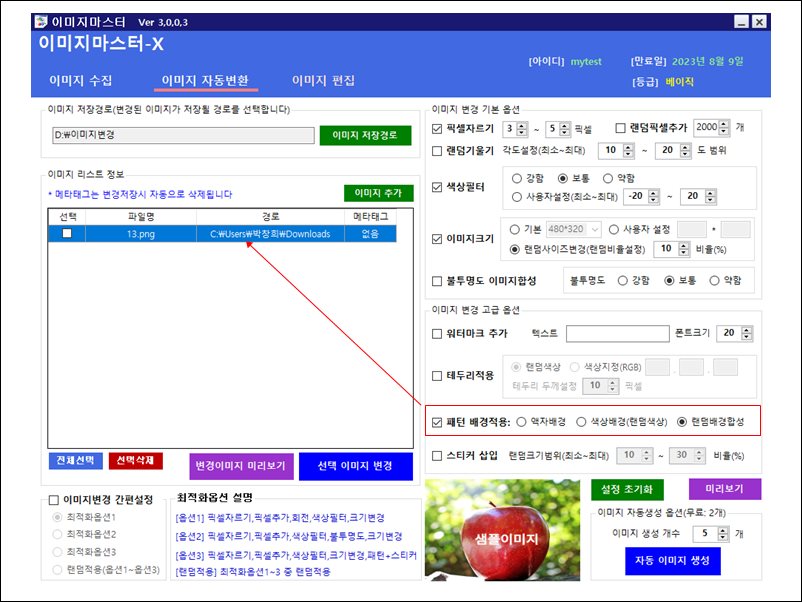The image size is (802, 602).
Task: Open the 480*320 size dropdown
Action: (571, 229)
